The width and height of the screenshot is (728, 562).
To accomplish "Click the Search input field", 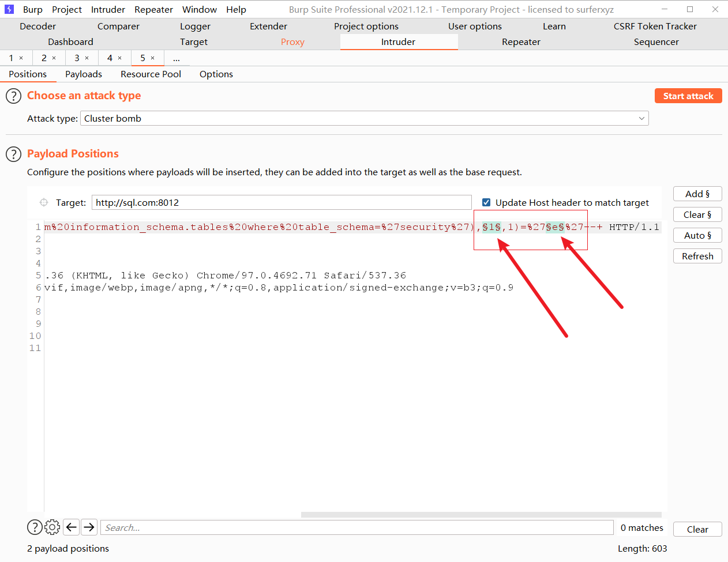I will coord(357,527).
